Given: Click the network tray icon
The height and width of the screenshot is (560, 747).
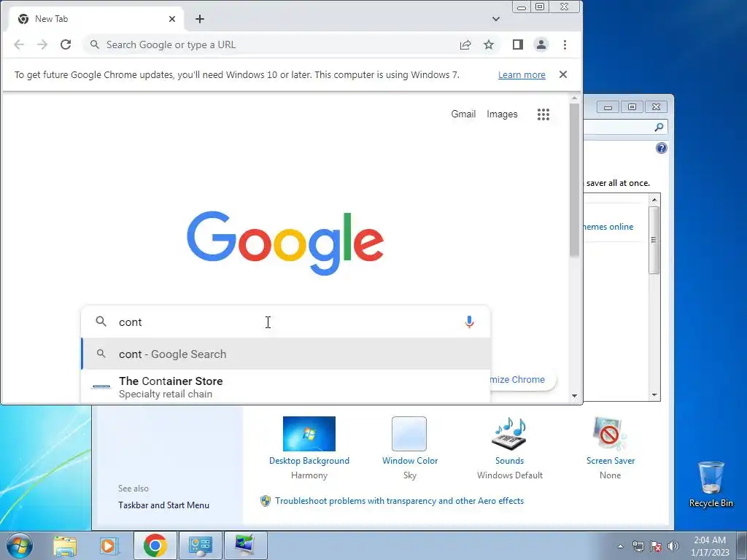Looking at the screenshot, I should (x=638, y=546).
